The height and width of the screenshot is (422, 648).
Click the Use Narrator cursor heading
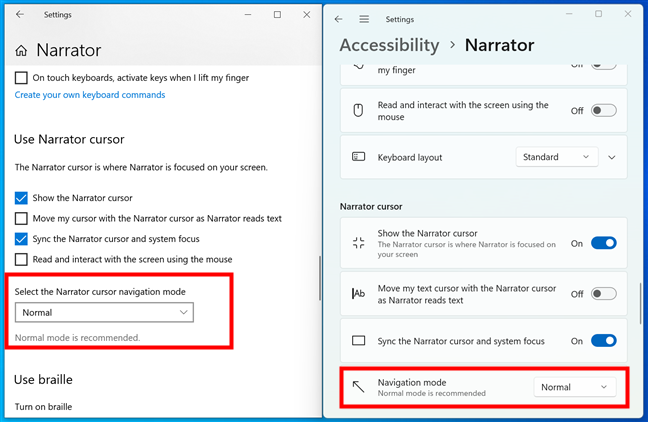pyautogui.click(x=69, y=139)
